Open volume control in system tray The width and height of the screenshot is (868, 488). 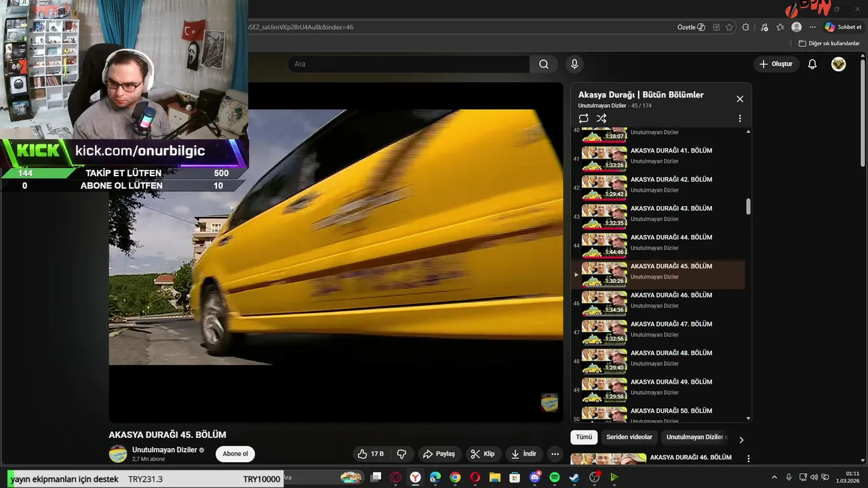pos(814,477)
